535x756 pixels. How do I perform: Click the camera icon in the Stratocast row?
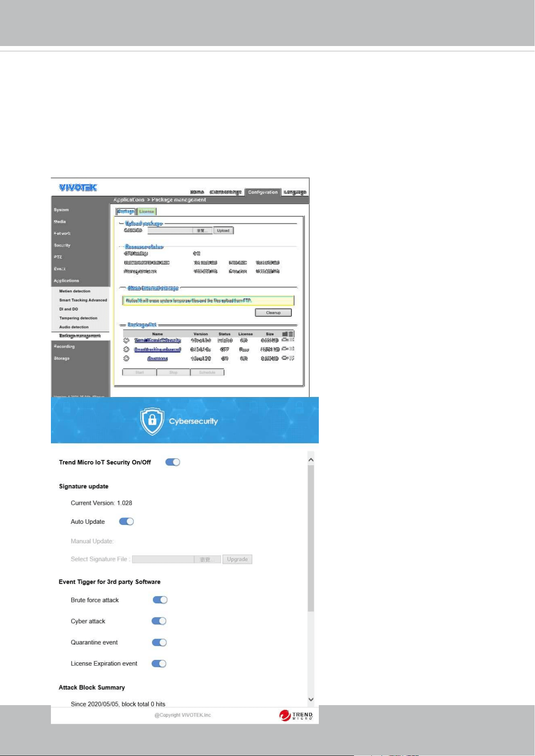[285, 358]
